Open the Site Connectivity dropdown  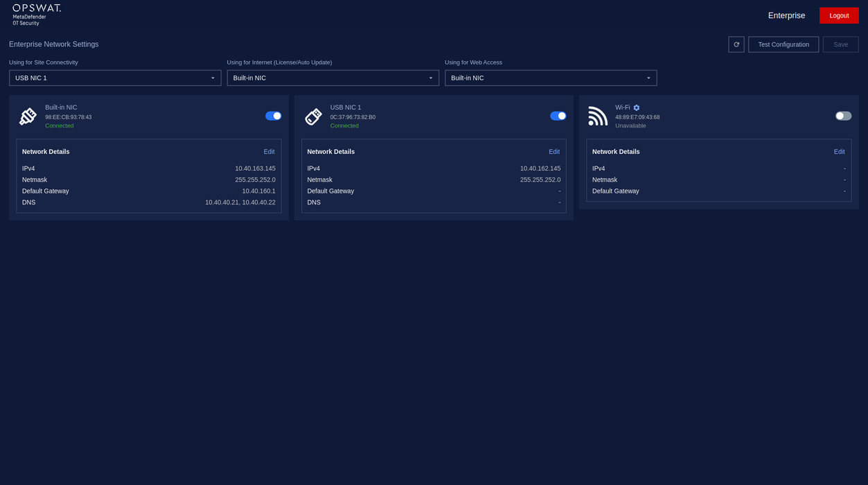115,78
